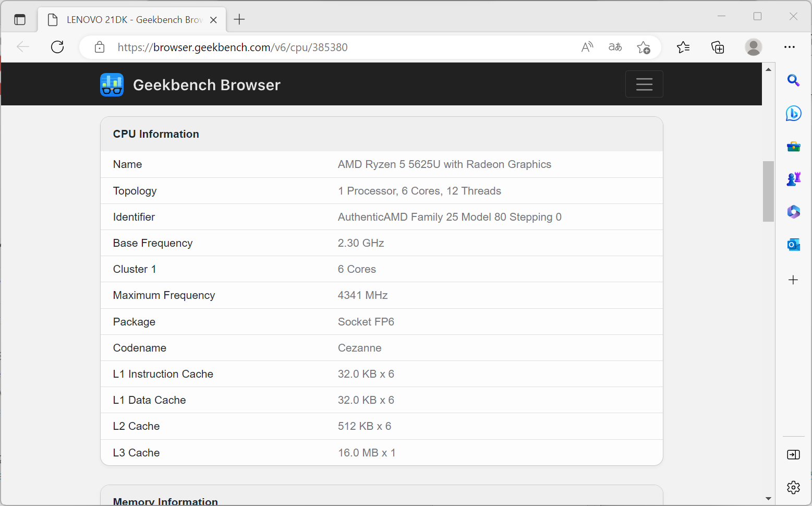The width and height of the screenshot is (812, 506).
Task: Open the sidebar Games icon
Action: click(793, 179)
